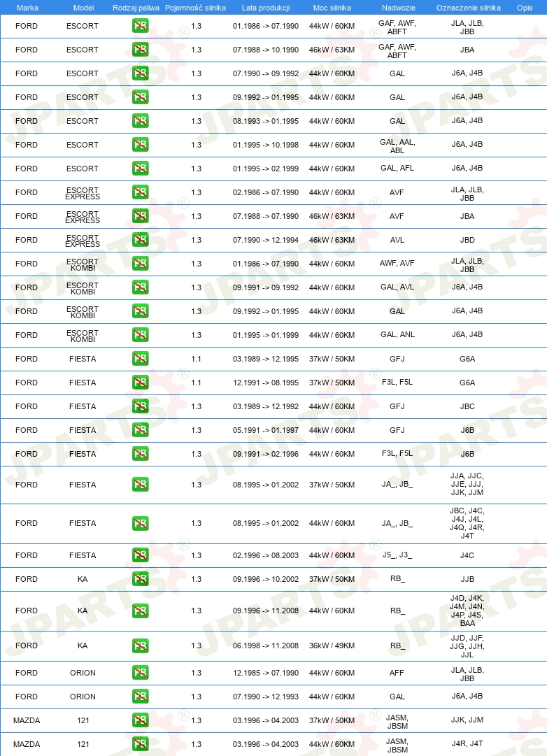Click the Oznaczenie silnika column header

(469, 8)
